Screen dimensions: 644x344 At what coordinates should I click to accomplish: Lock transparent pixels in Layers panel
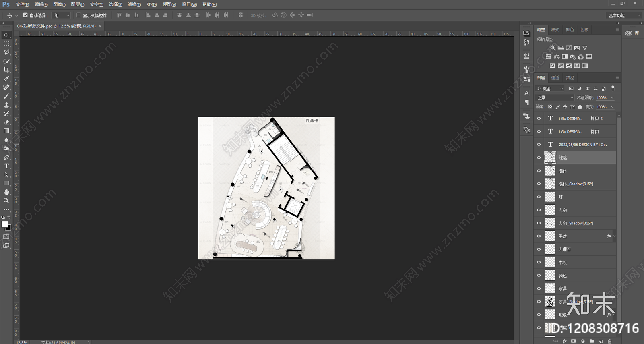(x=550, y=107)
